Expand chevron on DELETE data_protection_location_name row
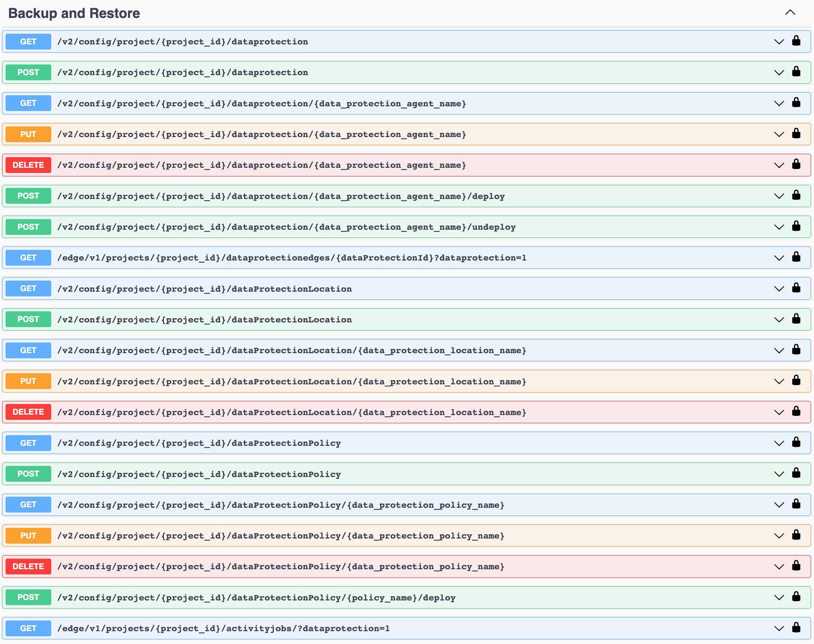814x644 pixels. tap(779, 413)
